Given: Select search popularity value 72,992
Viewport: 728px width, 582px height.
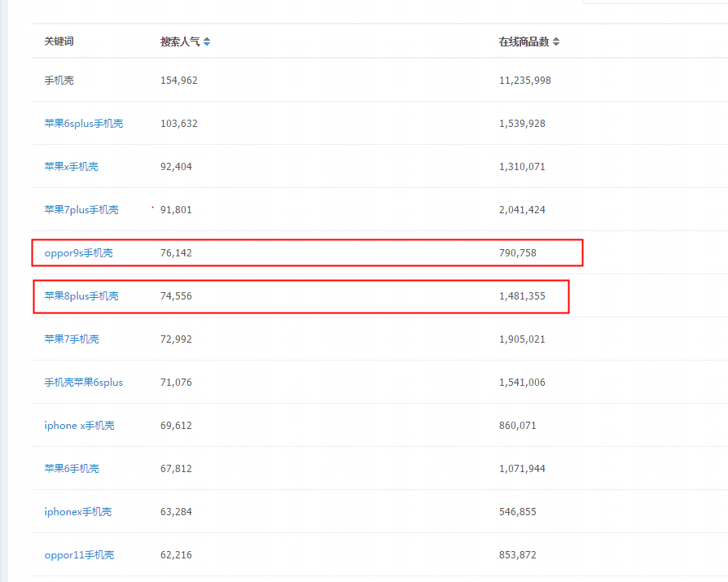Looking at the screenshot, I should [176, 339].
